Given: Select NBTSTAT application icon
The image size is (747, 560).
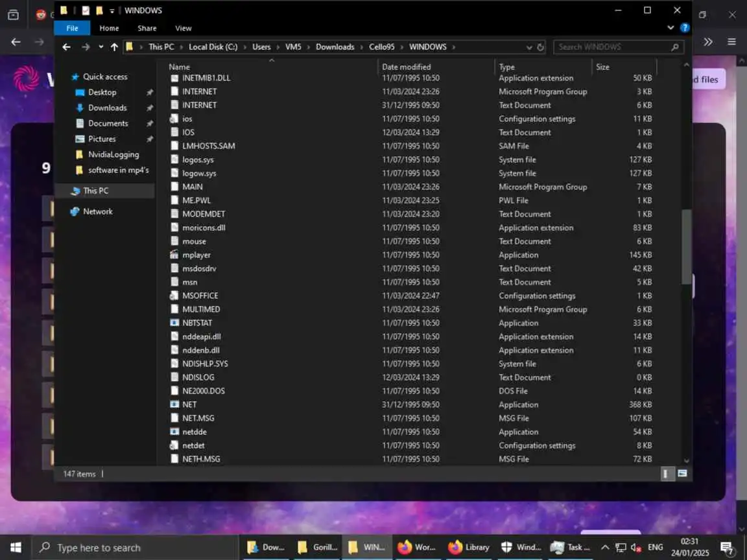Looking at the screenshot, I should point(174,323).
